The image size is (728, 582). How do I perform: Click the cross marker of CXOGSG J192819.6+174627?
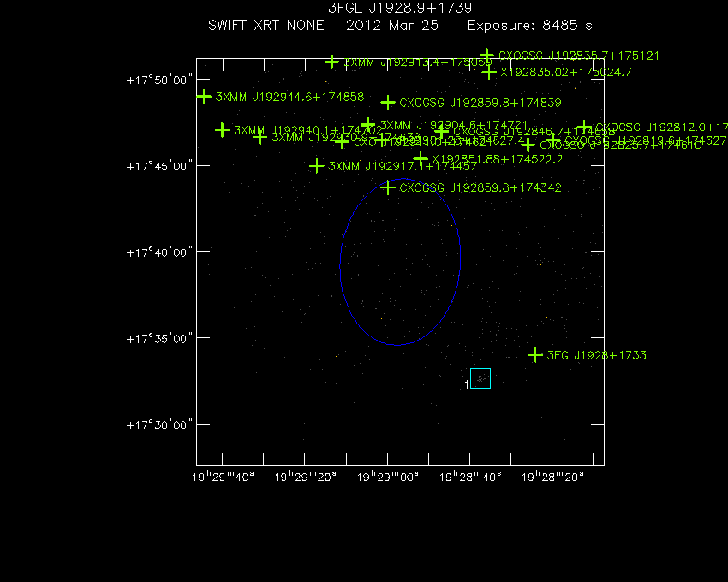point(553,140)
